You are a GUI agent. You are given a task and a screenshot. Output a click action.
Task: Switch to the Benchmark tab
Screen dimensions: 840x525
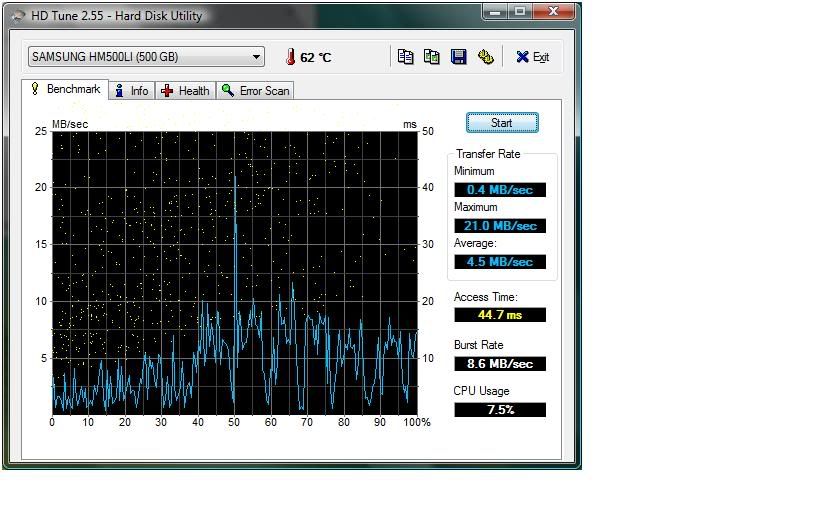(65, 89)
